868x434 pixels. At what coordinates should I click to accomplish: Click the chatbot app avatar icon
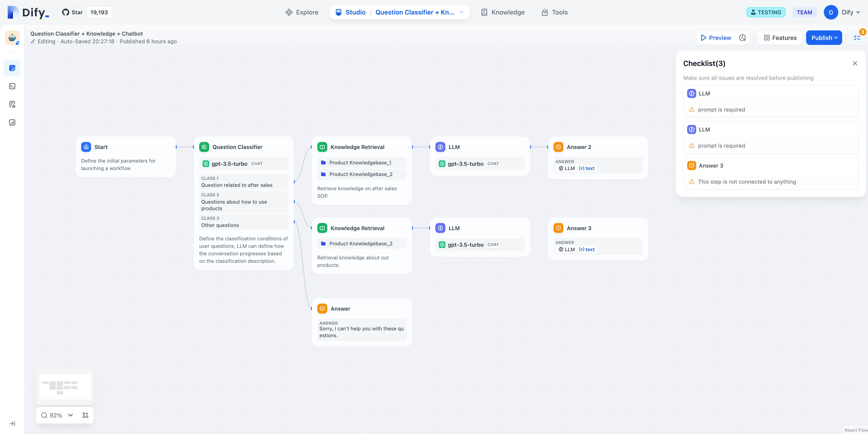12,37
